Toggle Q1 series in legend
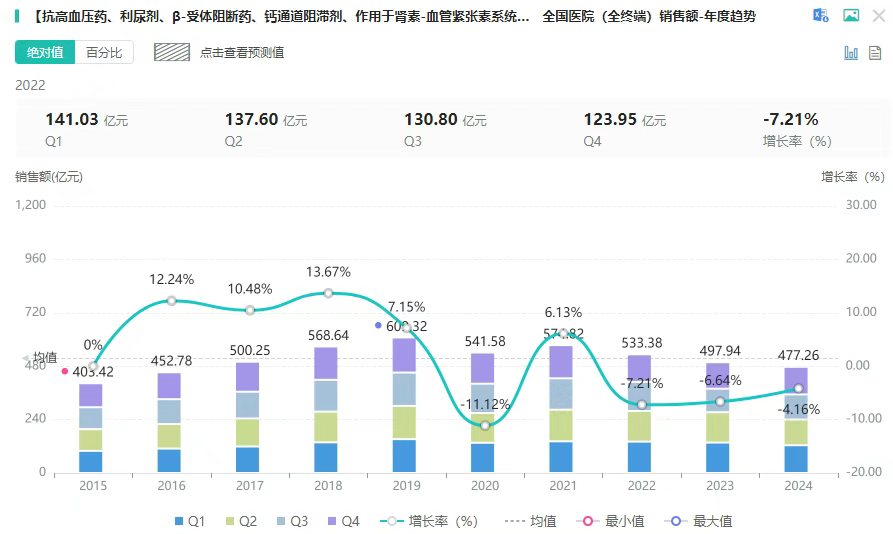The width and height of the screenshot is (893, 534). coord(188,521)
